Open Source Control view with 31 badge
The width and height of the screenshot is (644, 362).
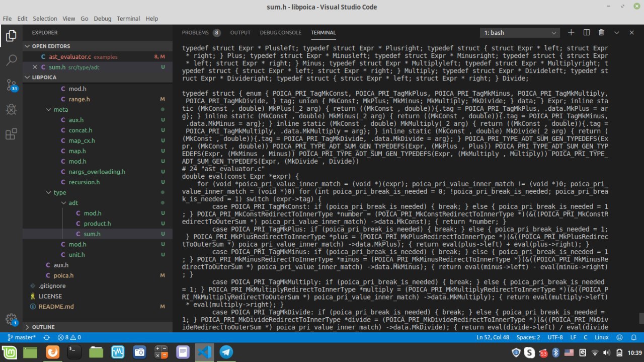(11, 85)
